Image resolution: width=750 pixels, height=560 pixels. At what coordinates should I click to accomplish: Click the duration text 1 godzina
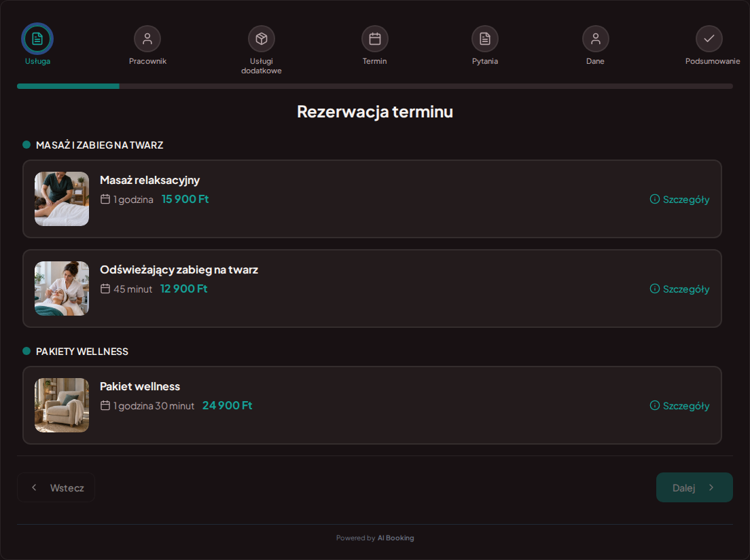133,200
